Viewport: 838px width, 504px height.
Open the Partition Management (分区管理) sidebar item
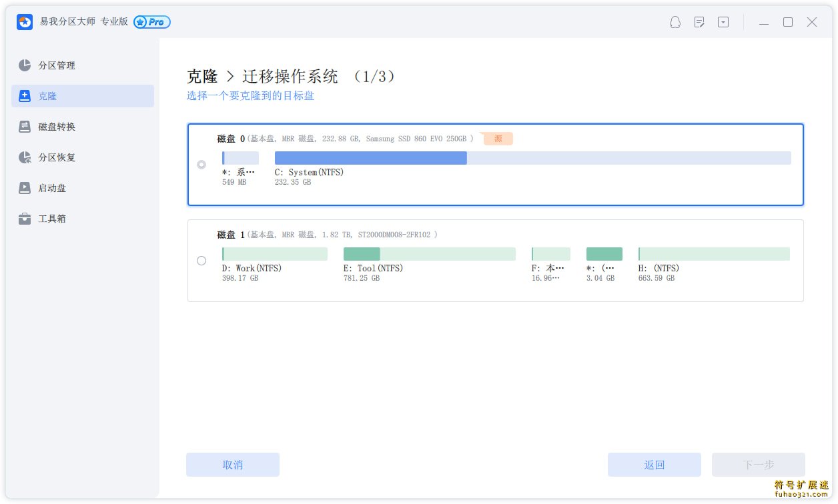click(83, 65)
